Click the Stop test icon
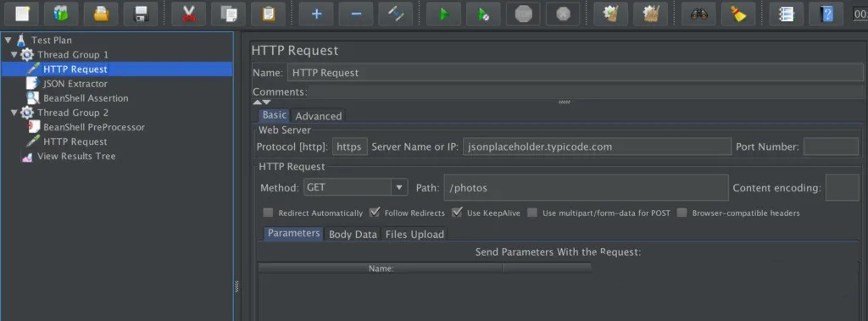868x321 pixels. (522, 14)
